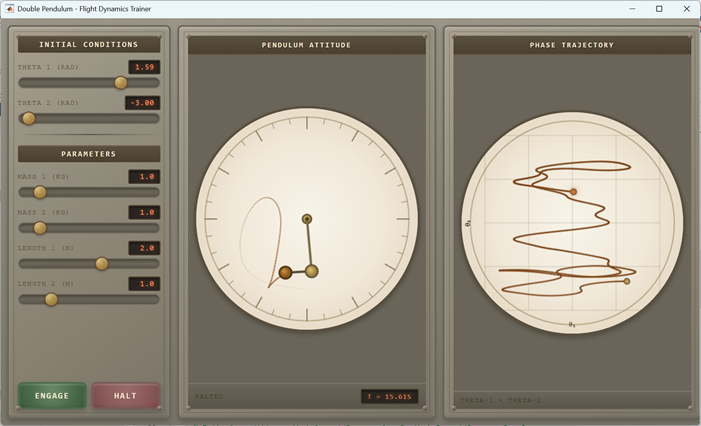
Task: Click the Mass 2 slider handle
Action: point(40,228)
